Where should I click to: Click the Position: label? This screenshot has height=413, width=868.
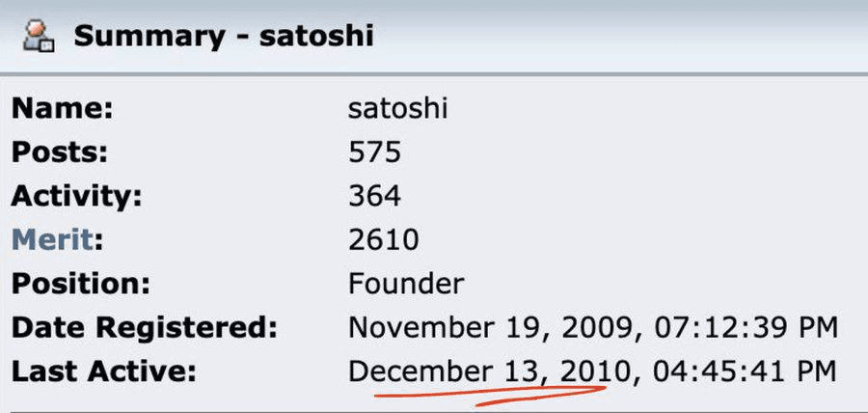[80, 285]
